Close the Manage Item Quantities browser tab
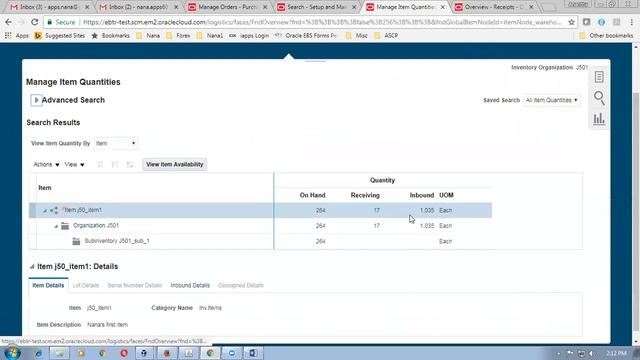The height and width of the screenshot is (360, 640). point(442,7)
